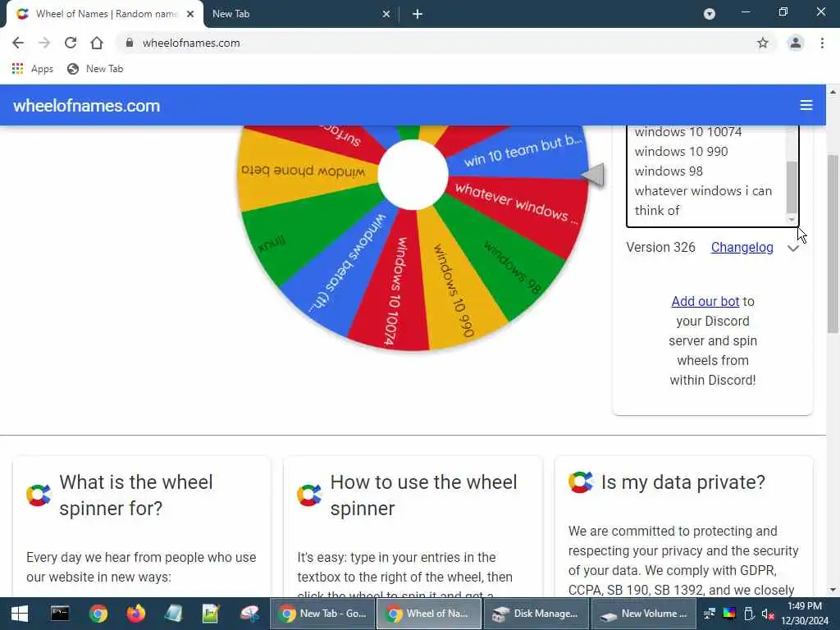The height and width of the screenshot is (630, 840).
Task: Click the circular dropdown icon in title bar
Action: (710, 14)
